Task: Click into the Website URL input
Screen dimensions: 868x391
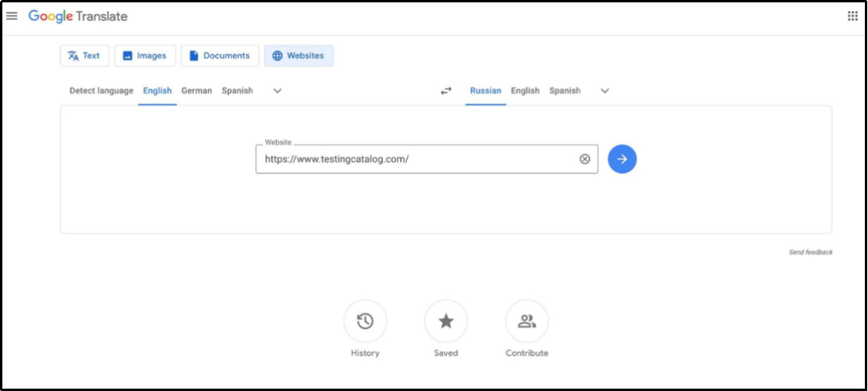Action: click(x=414, y=159)
